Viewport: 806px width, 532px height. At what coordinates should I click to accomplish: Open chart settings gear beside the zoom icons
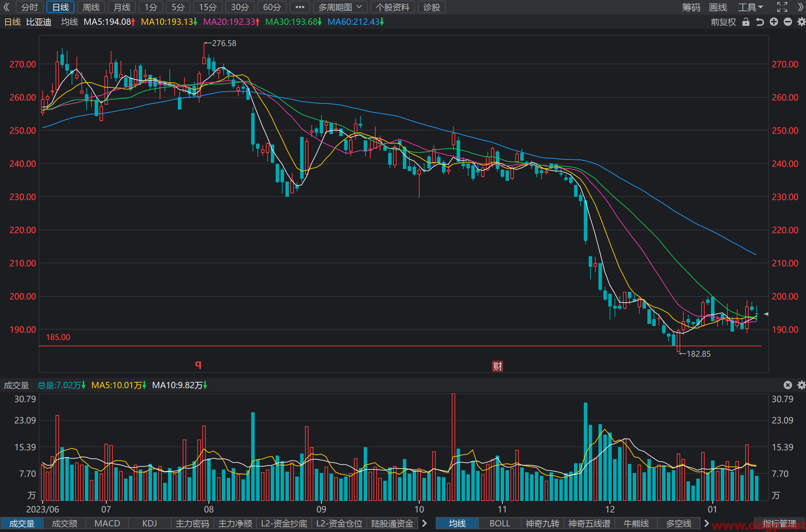point(801,22)
